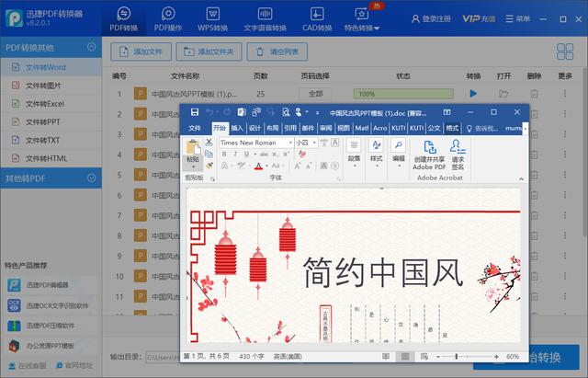
Task: Open the 小四 font size dropdown
Action: pyautogui.click(x=314, y=143)
